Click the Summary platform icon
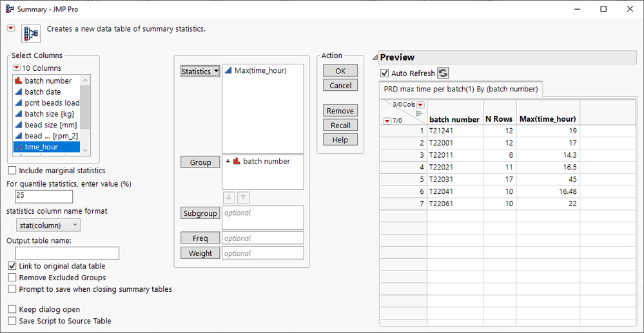This screenshot has height=333, width=644. pyautogui.click(x=30, y=33)
